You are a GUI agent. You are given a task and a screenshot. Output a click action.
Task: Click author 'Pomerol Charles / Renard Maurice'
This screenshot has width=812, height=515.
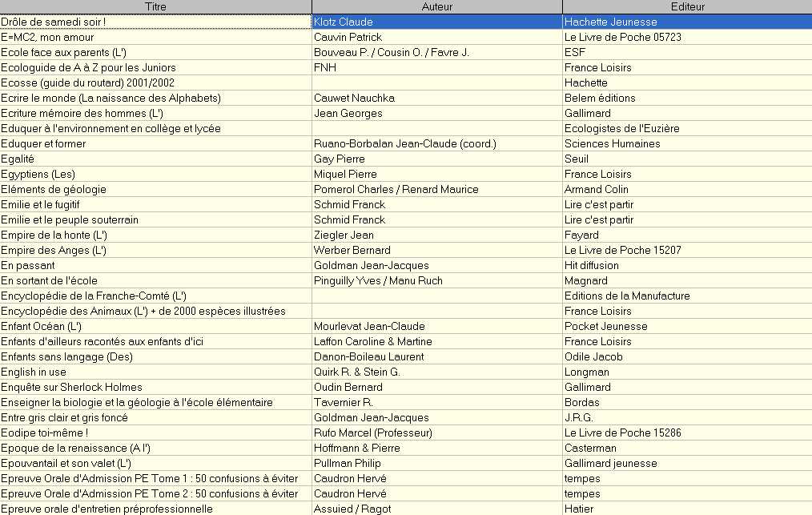click(396, 189)
